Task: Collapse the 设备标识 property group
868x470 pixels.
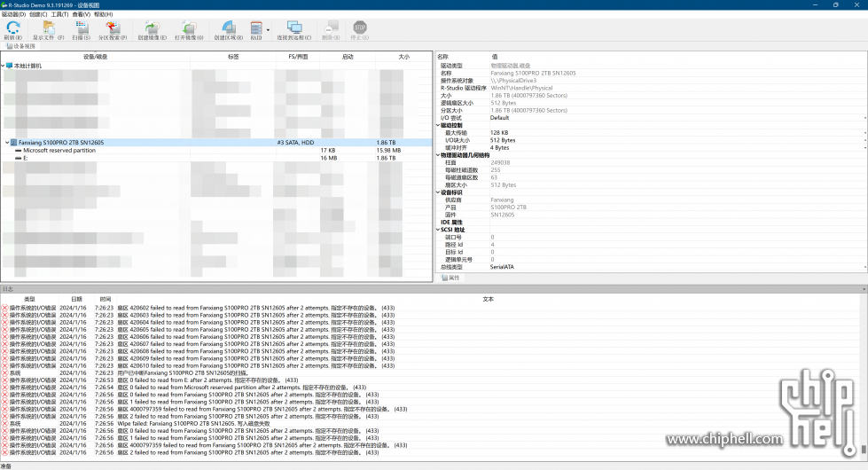Action: point(438,192)
